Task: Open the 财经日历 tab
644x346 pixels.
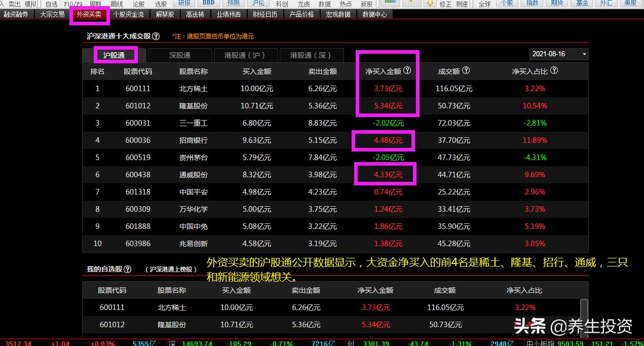Action: tap(265, 15)
